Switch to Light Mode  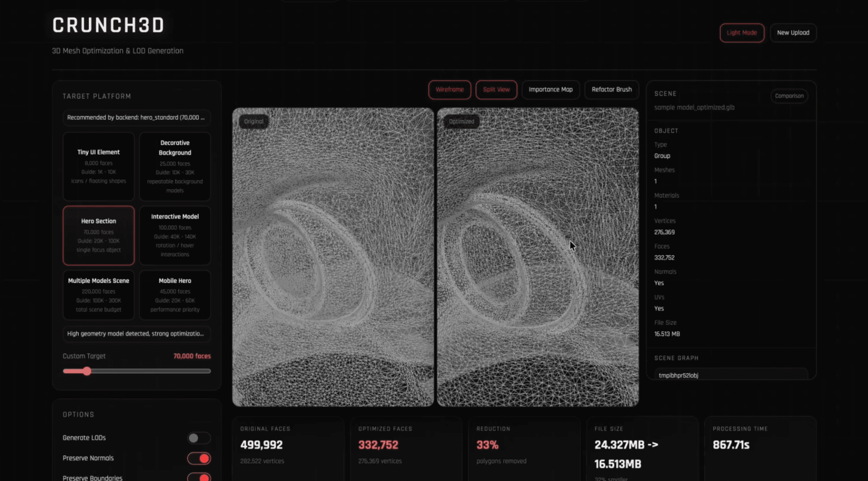pyautogui.click(x=742, y=33)
